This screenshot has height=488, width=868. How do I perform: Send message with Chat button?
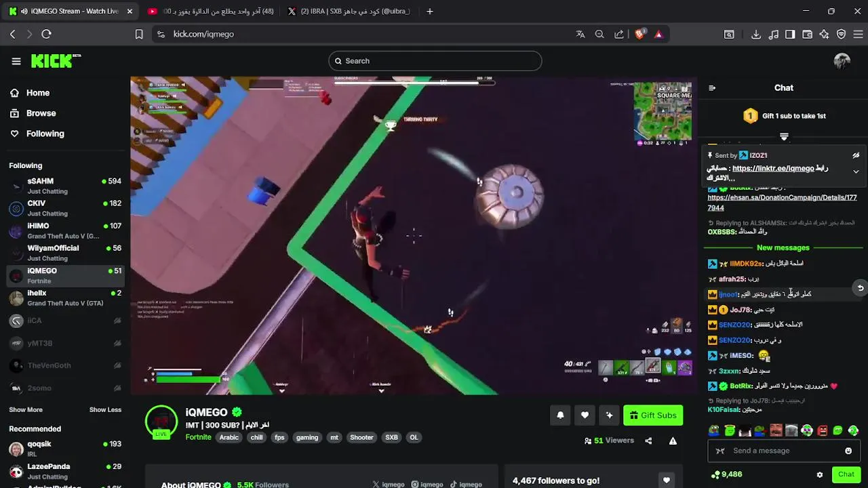[x=846, y=474]
